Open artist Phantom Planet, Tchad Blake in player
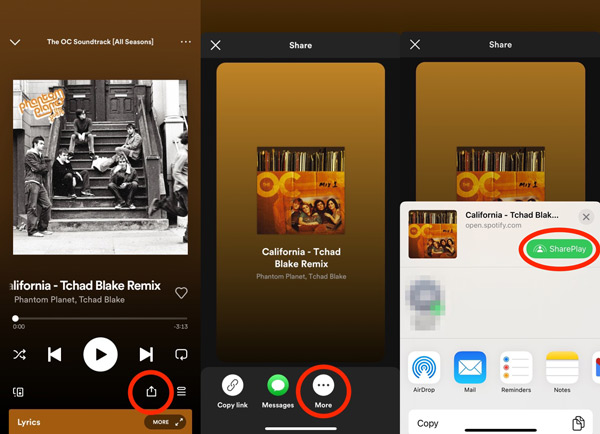This screenshot has height=434, width=600. [x=69, y=300]
